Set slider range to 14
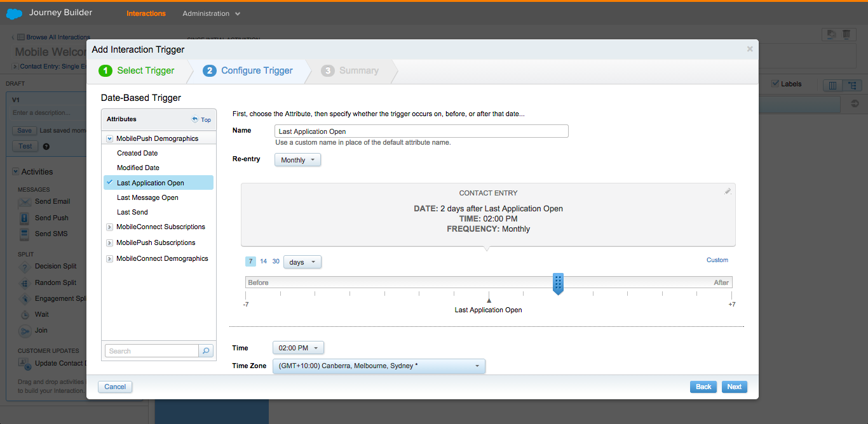Screen dimensions: 868x424 264,262
